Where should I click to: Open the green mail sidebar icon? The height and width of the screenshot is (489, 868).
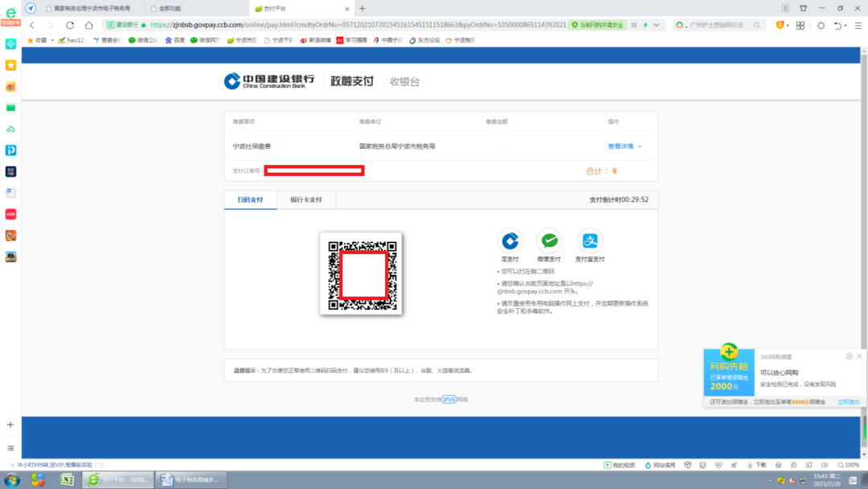point(10,108)
